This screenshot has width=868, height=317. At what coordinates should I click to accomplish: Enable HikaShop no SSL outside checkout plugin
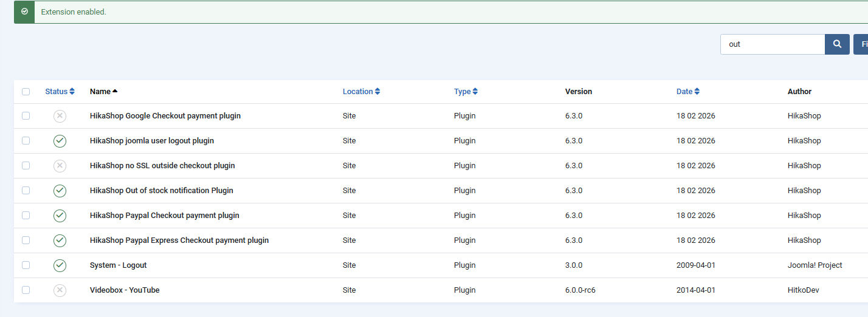(x=60, y=166)
